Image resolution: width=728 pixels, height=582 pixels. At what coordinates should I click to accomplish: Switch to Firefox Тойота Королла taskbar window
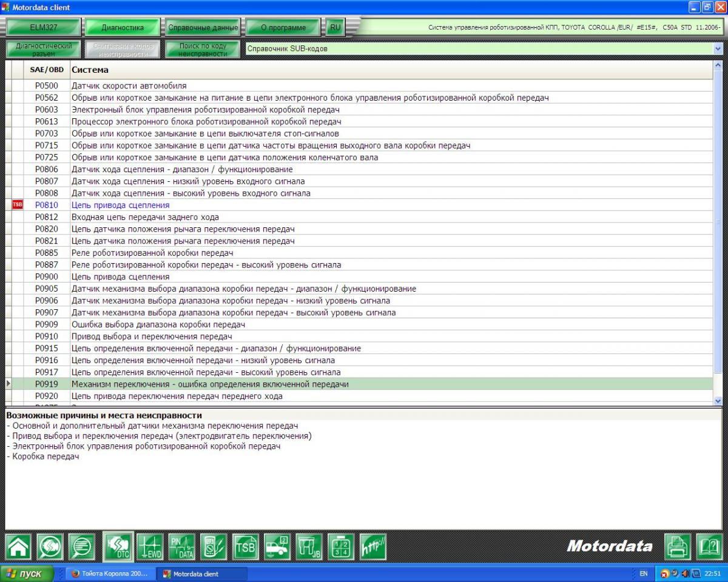pos(110,574)
